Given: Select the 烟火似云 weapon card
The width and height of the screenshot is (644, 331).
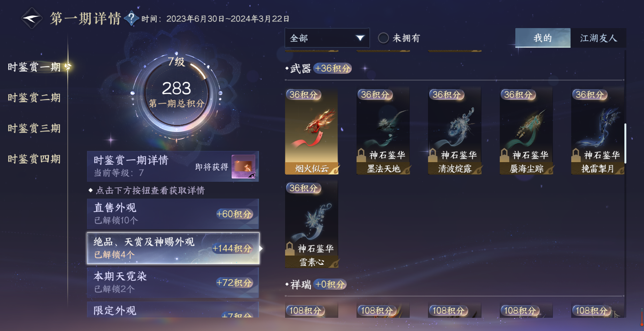Looking at the screenshot, I should click(x=312, y=131).
